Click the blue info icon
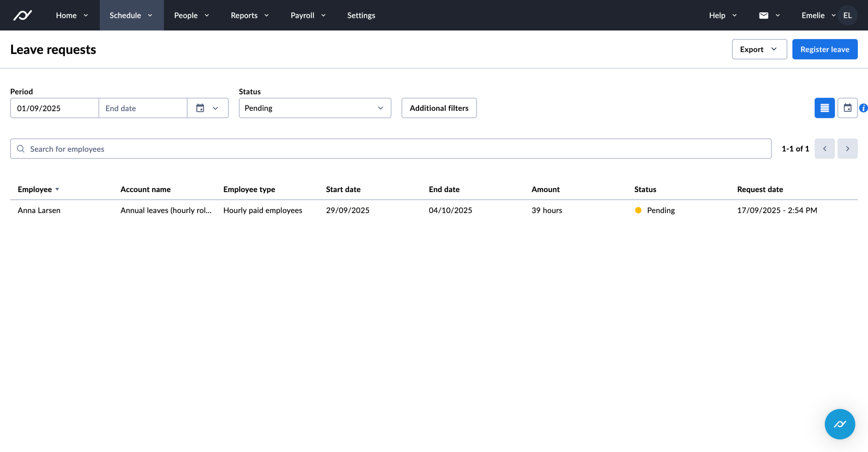 coord(863,108)
